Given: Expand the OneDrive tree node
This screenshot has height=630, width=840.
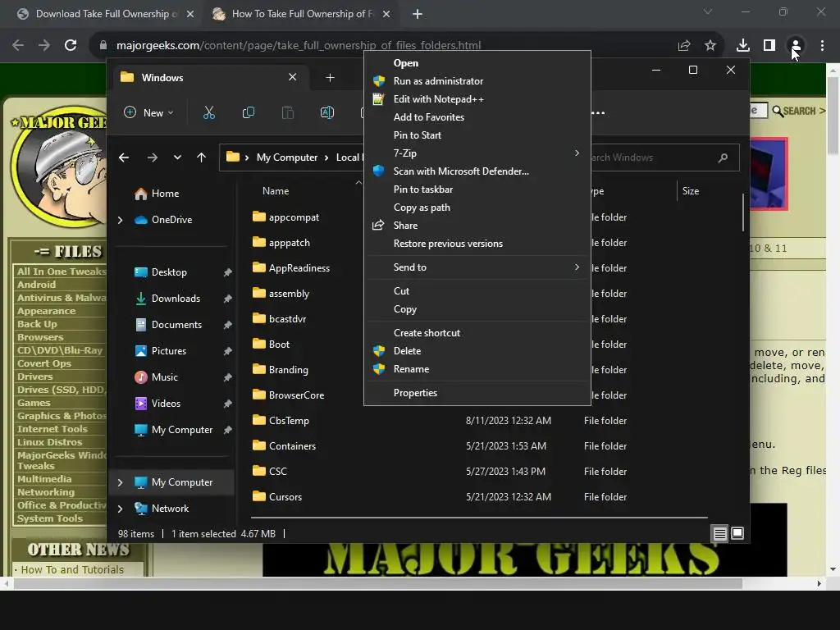Looking at the screenshot, I should tap(120, 220).
